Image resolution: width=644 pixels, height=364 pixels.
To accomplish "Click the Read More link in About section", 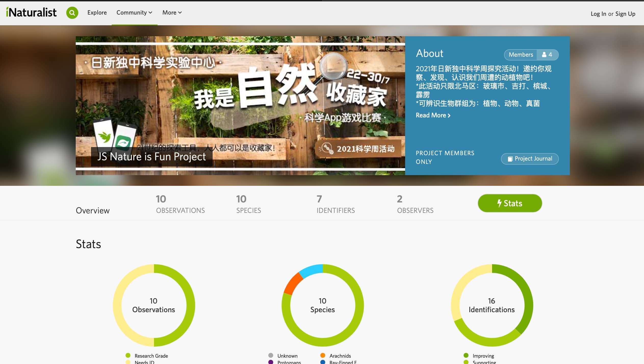I will tap(432, 115).
